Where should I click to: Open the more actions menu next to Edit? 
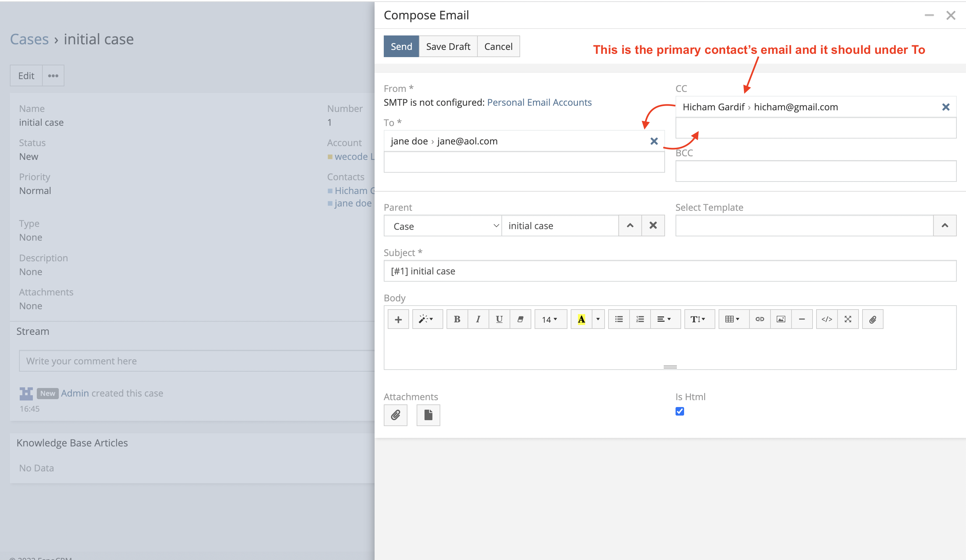[x=53, y=75]
